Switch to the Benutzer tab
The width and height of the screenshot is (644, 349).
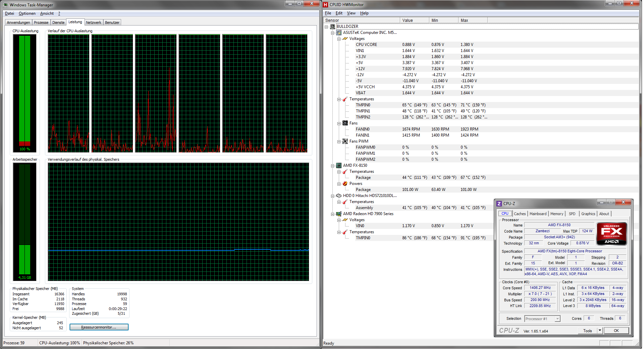pos(112,22)
